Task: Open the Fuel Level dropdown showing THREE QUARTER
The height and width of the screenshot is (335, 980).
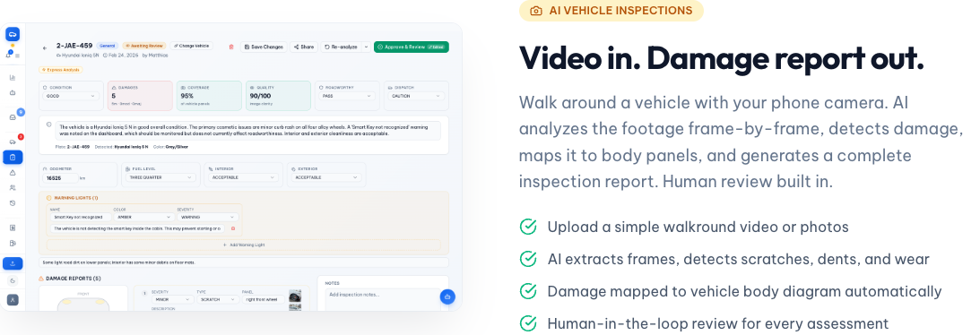Action: click(160, 177)
